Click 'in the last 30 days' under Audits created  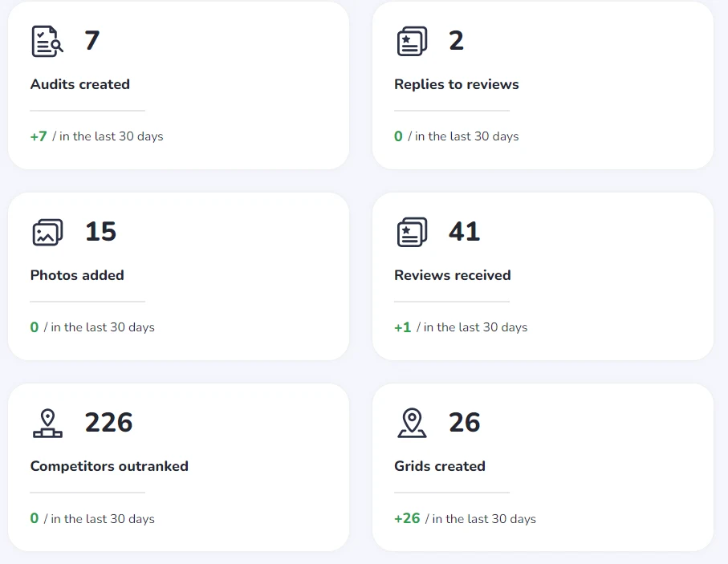point(112,136)
